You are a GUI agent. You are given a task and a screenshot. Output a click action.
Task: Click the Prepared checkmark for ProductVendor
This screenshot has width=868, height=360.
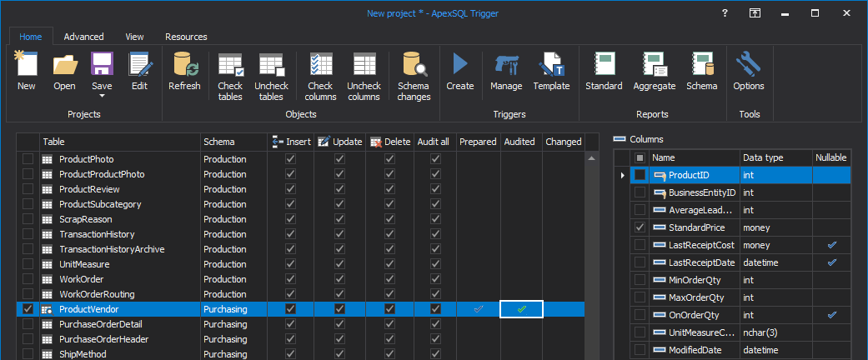479,309
